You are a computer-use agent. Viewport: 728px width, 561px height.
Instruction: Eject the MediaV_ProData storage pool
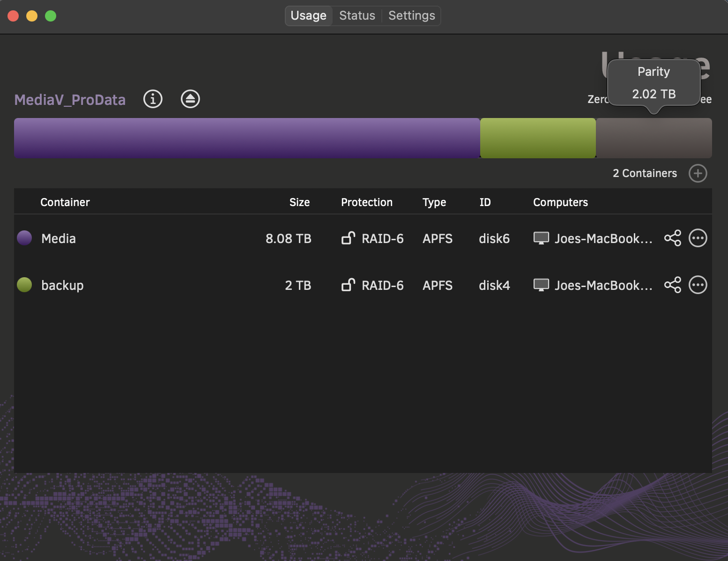(x=190, y=99)
